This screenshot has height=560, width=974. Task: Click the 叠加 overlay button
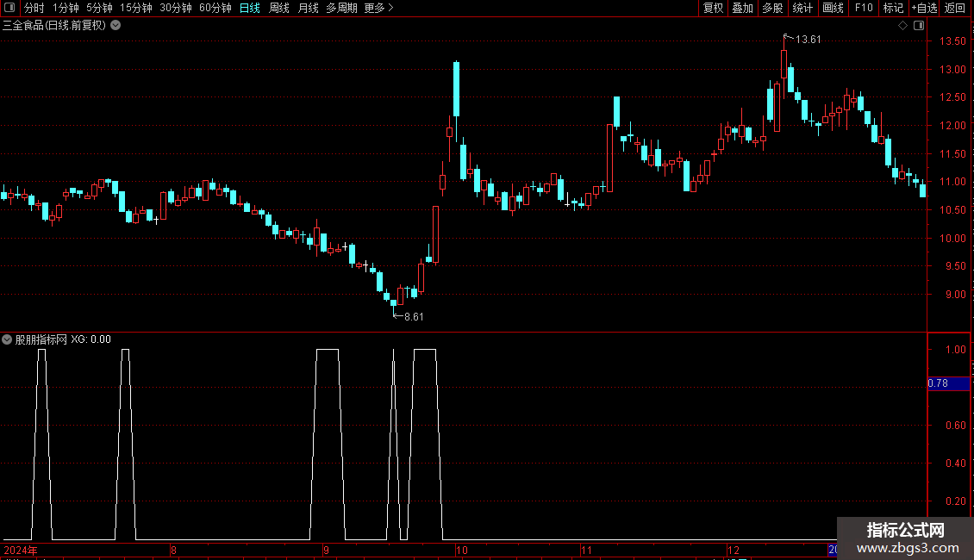click(742, 8)
